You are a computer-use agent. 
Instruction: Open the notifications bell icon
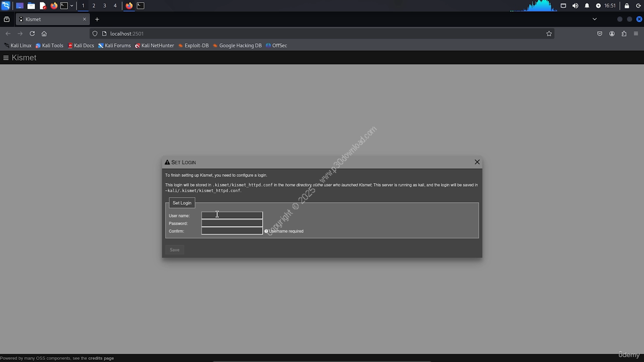587,6
